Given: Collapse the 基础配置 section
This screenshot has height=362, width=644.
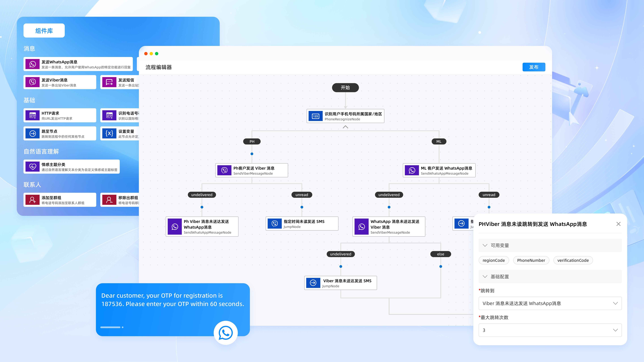Looking at the screenshot, I should pyautogui.click(x=485, y=277).
